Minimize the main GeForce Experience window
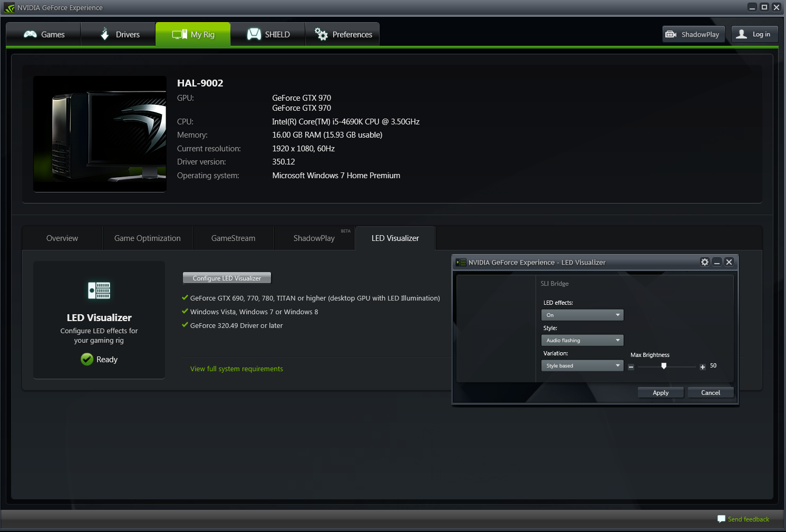This screenshot has width=786, height=532. pos(752,7)
